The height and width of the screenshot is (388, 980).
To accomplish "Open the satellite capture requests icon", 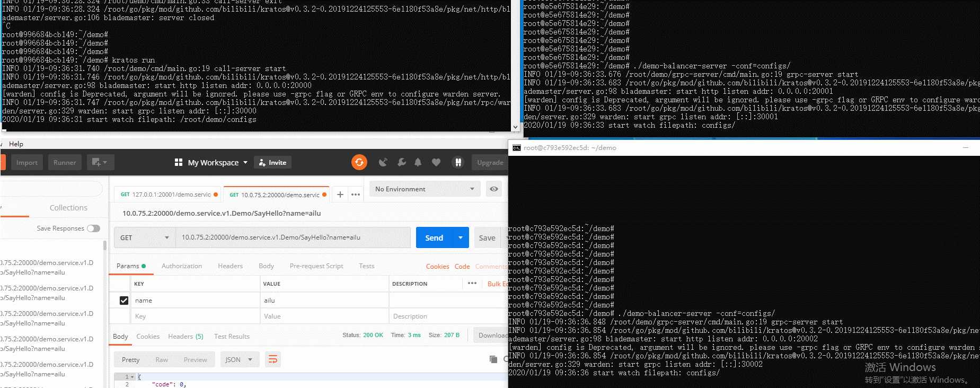I will coord(383,162).
